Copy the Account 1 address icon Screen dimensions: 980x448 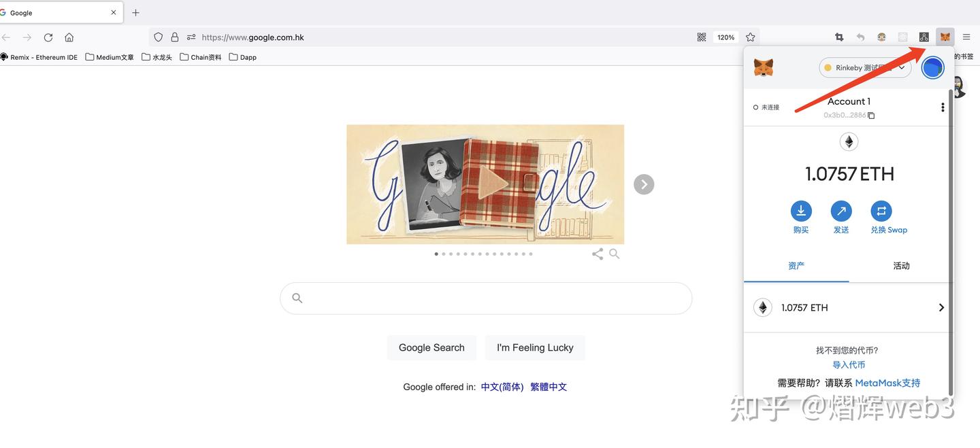871,116
